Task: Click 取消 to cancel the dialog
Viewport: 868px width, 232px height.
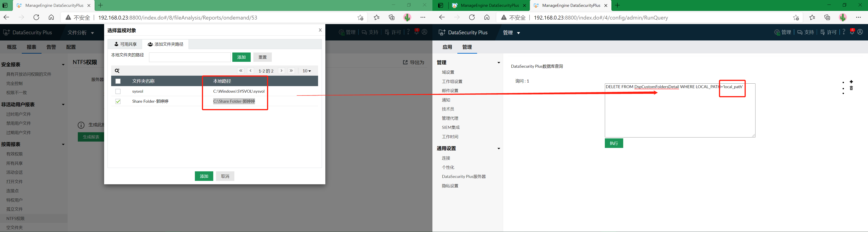Action: (x=225, y=176)
